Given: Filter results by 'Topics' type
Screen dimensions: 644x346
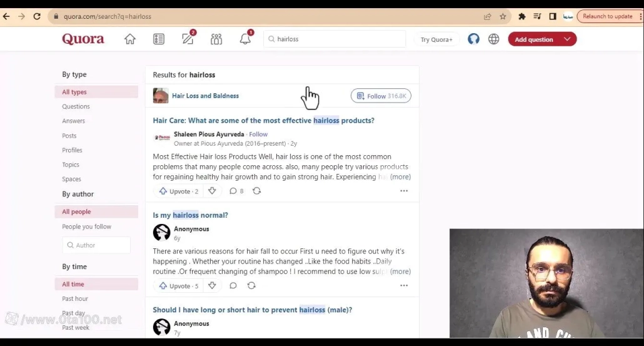Looking at the screenshot, I should 71,165.
